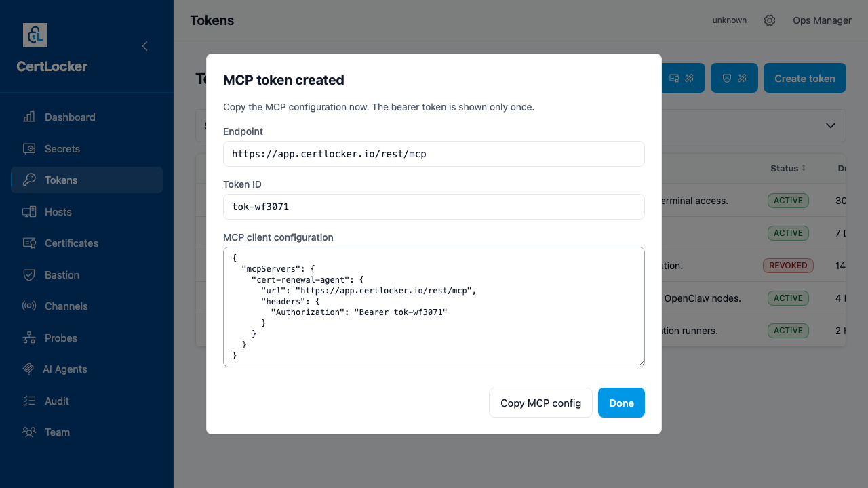
Task: Click the CertLocker brand name
Action: click(x=52, y=66)
